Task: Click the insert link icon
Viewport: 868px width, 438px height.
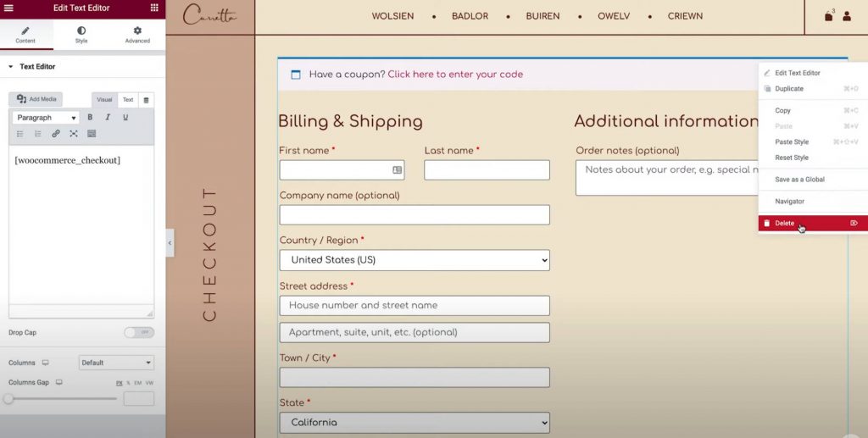Action: (x=56, y=134)
